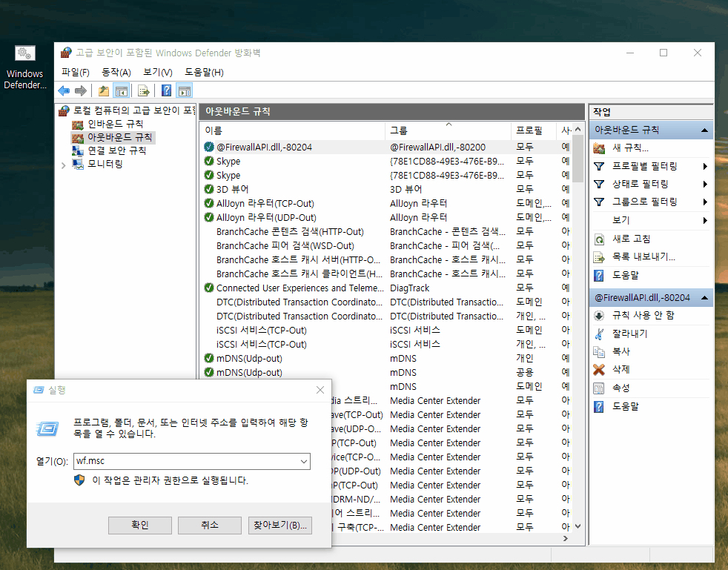Screen dimensions: 728x570
Task: Click the 확인 button in Run dialog
Action: [x=140, y=525]
